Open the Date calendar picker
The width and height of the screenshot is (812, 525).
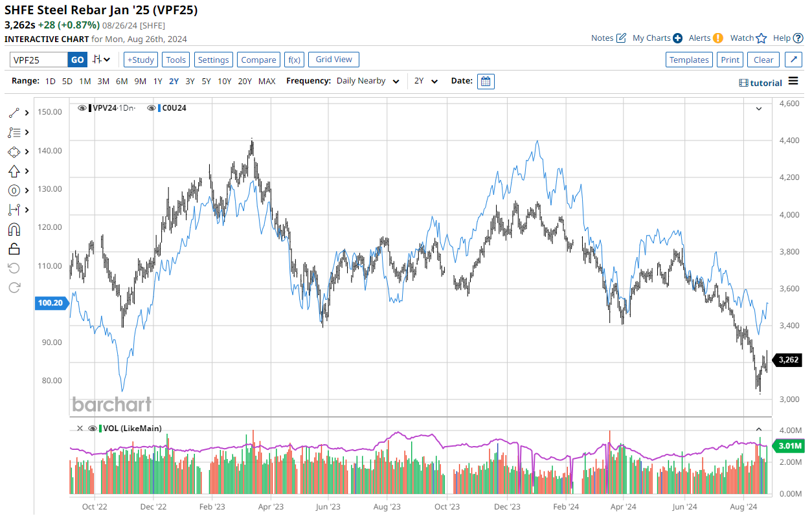coord(486,82)
